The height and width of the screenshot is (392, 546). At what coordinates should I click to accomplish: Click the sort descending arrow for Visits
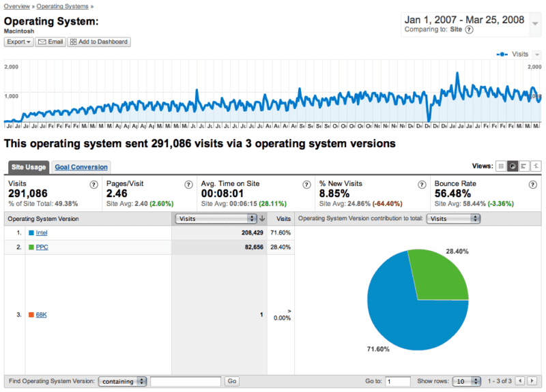point(263,219)
